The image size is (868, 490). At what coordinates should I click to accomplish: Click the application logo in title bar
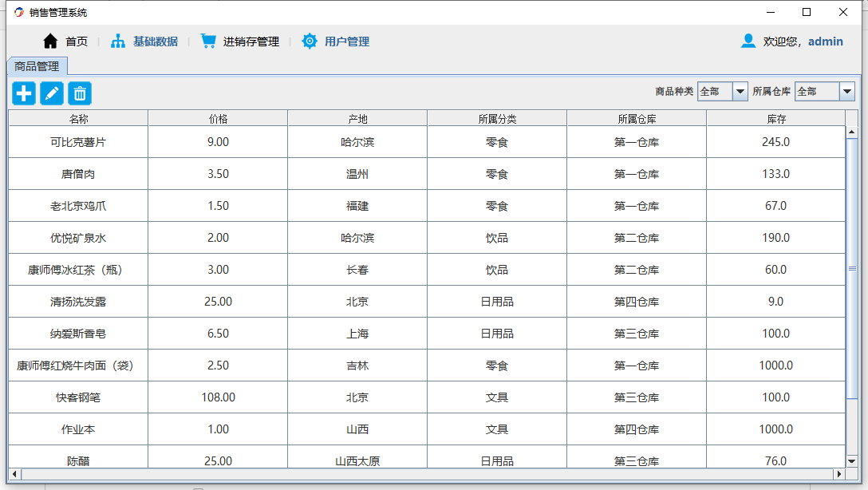19,12
